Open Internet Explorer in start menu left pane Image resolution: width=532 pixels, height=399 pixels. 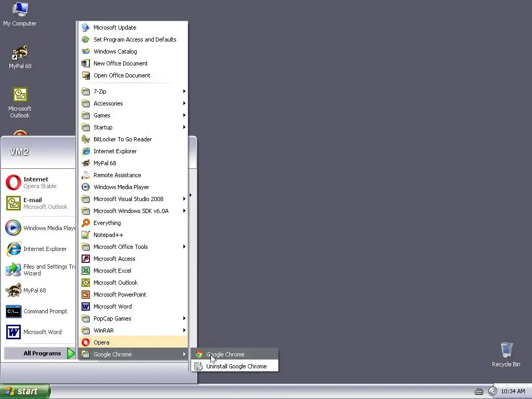[x=39, y=249]
